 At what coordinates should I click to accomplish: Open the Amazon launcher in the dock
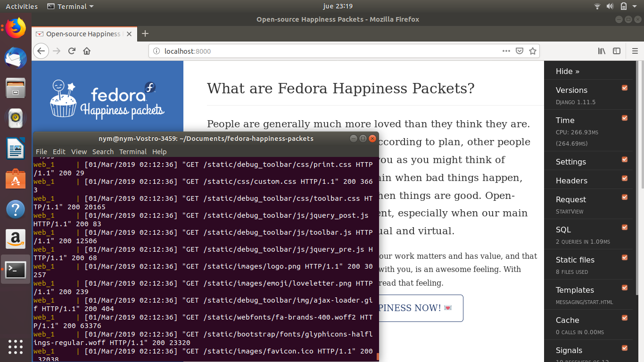click(16, 239)
